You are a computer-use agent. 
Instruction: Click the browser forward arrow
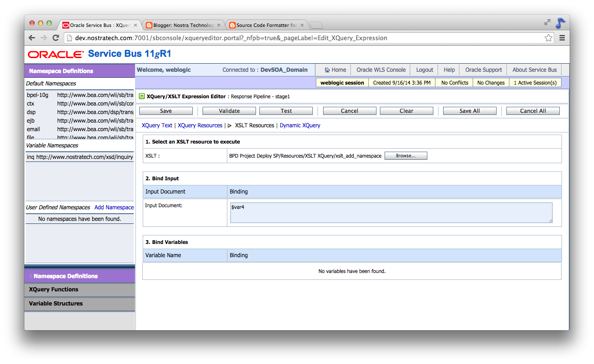point(44,38)
